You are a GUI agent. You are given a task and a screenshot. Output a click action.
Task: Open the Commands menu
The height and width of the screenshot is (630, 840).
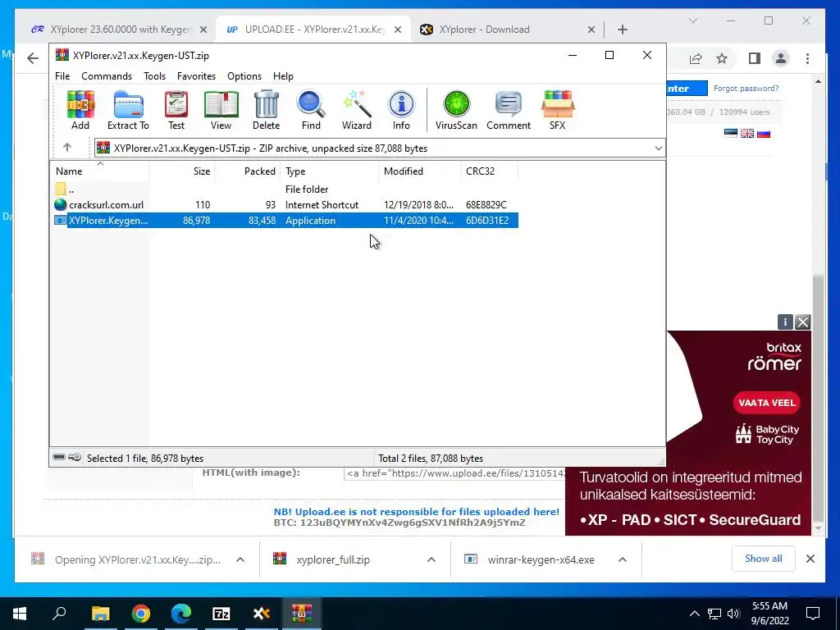tap(107, 76)
